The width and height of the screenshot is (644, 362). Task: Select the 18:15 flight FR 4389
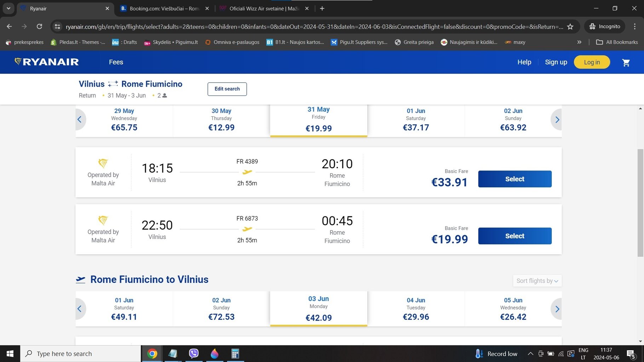click(x=515, y=179)
